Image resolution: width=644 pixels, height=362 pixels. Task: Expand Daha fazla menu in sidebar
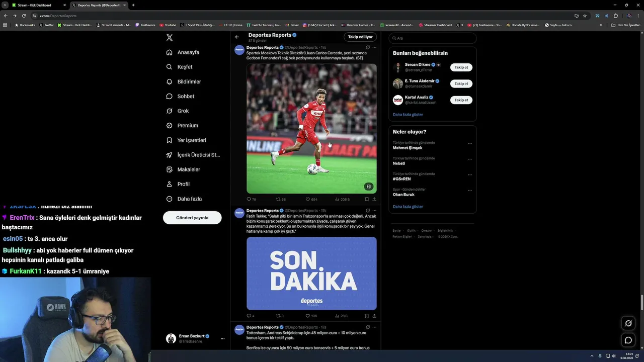click(x=184, y=199)
